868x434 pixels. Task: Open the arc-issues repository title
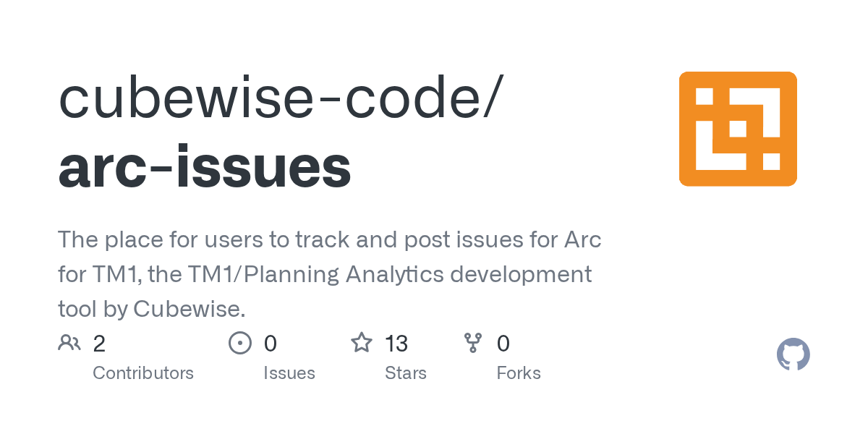(205, 168)
